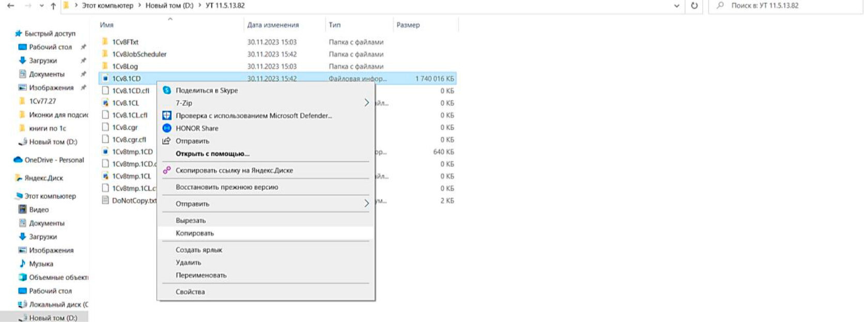Open pinned Изображения in Quick access

point(51,88)
